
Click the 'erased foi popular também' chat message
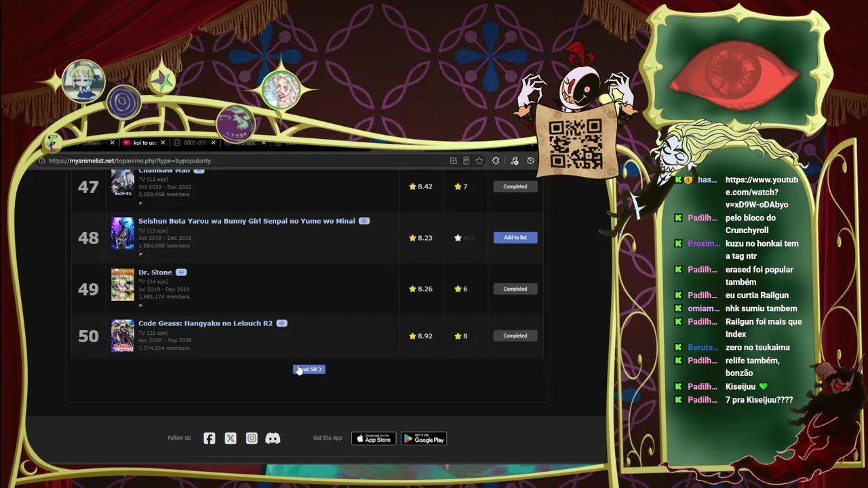(759, 276)
